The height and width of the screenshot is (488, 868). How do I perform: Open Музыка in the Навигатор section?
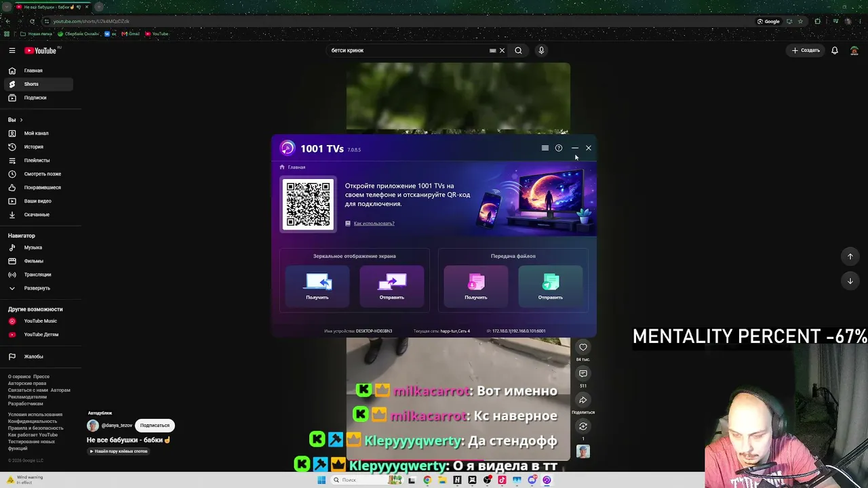point(38,247)
